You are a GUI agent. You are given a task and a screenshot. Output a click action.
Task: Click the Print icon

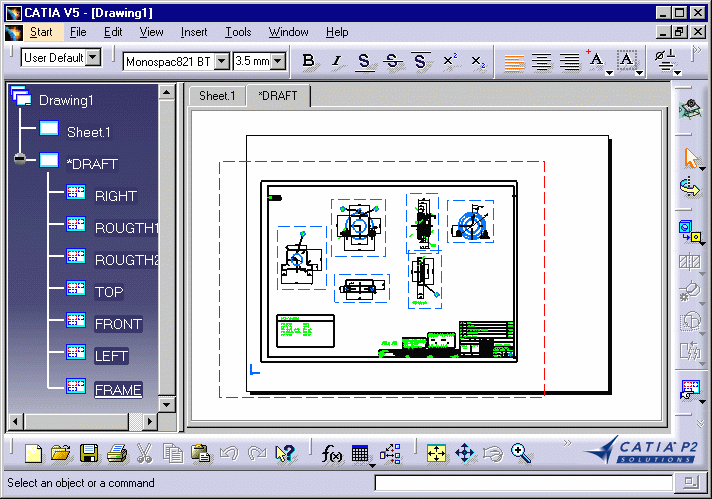click(116, 453)
